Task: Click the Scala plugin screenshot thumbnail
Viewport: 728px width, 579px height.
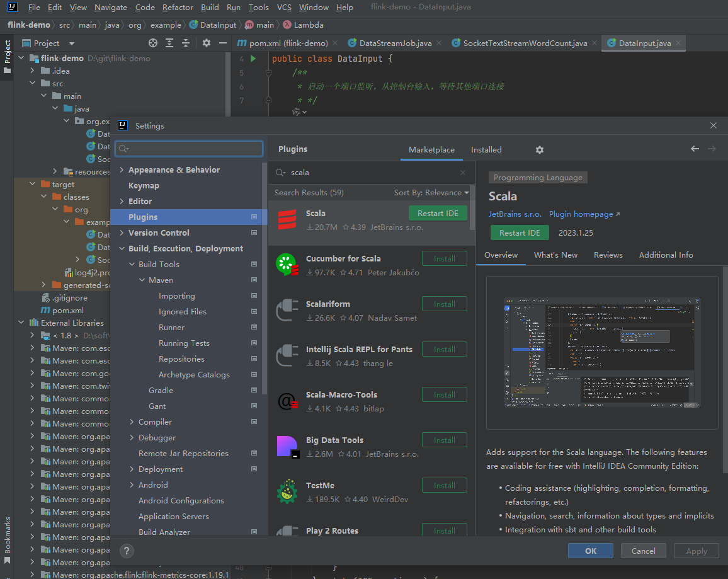Action: pos(601,352)
